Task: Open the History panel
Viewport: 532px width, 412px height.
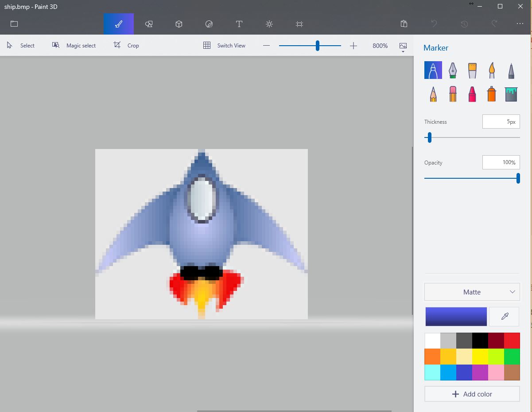Action: pyautogui.click(x=464, y=24)
